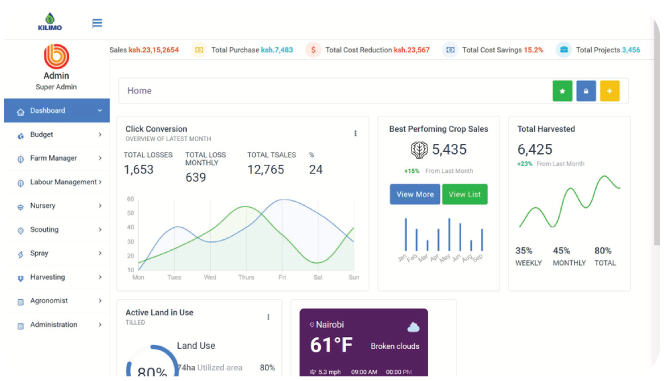Click the Total Harvested line chart
The width and height of the screenshot is (664, 381).
click(x=570, y=202)
